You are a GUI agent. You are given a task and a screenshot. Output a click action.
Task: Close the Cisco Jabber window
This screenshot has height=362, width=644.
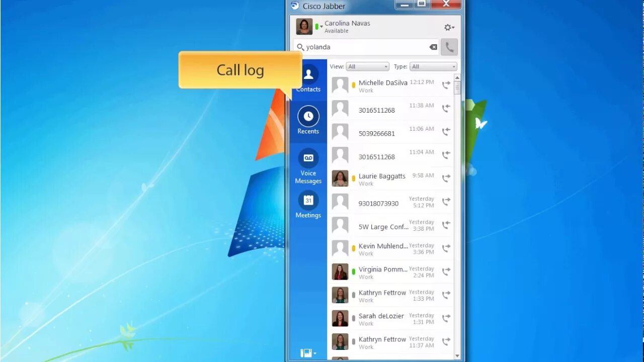click(x=446, y=5)
